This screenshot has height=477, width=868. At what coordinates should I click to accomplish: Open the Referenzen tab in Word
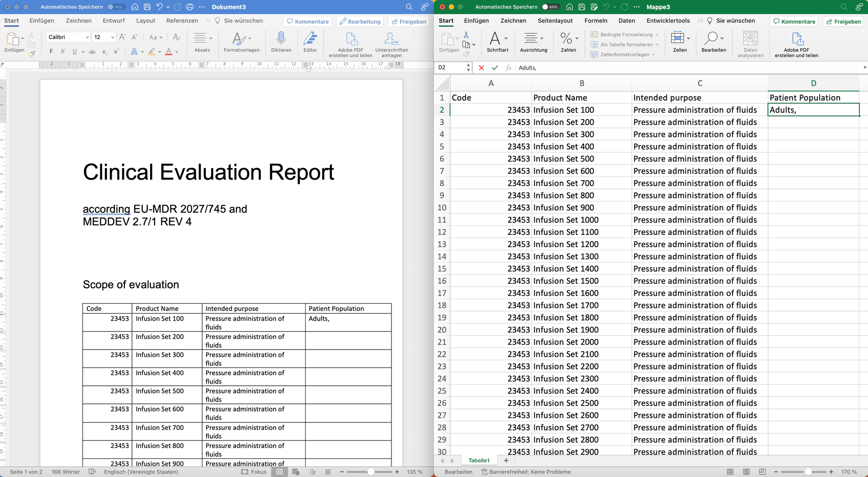(182, 21)
